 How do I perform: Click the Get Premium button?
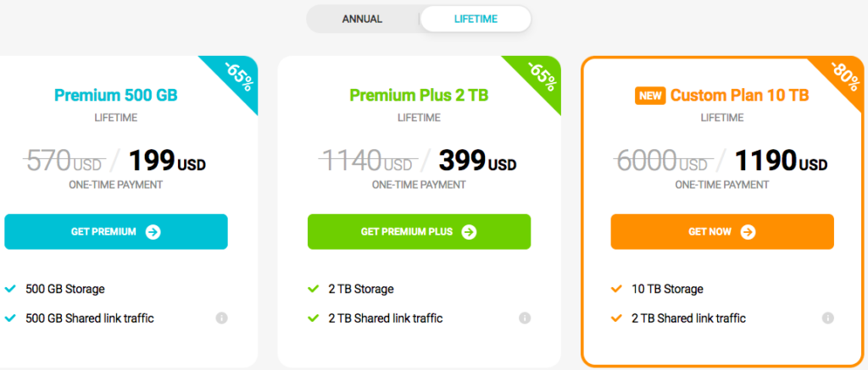(x=116, y=232)
